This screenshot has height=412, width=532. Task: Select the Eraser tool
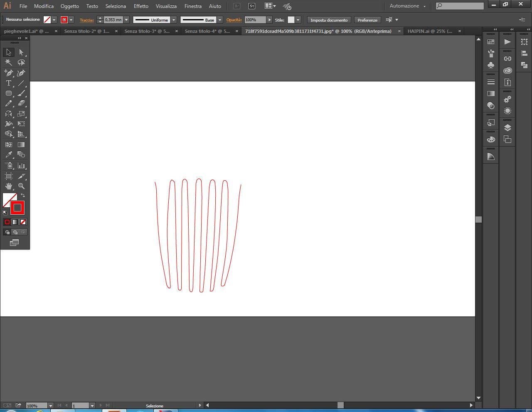pos(21,103)
